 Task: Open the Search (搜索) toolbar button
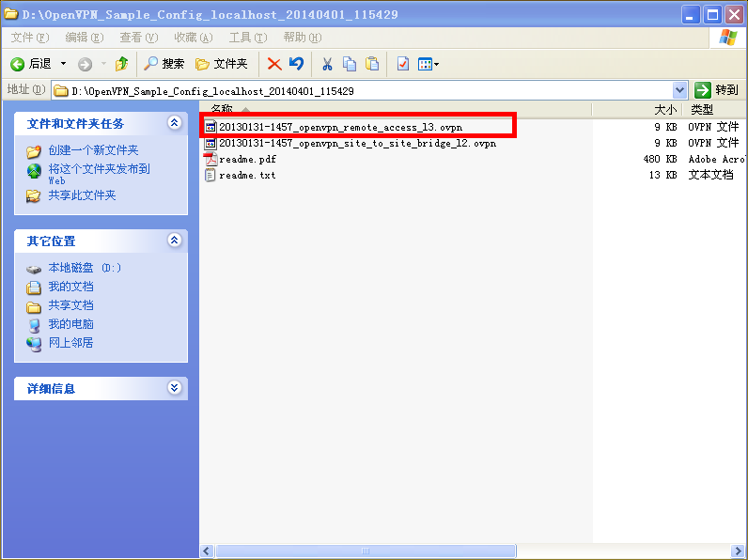[164, 64]
